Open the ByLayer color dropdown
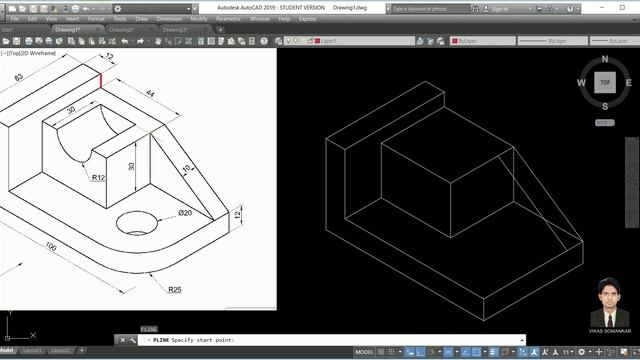640x360 pixels. 483,41
